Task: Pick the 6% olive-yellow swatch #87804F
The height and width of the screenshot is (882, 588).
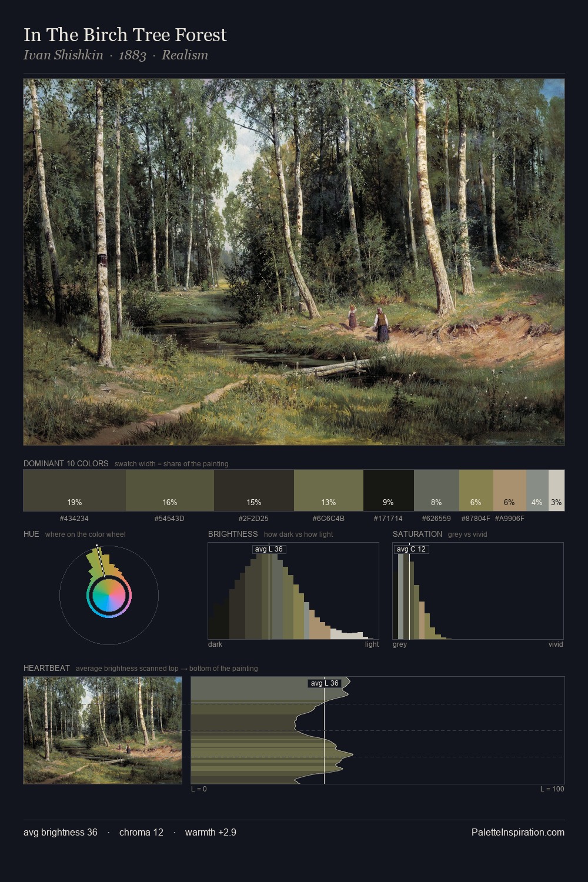Action: (x=476, y=490)
